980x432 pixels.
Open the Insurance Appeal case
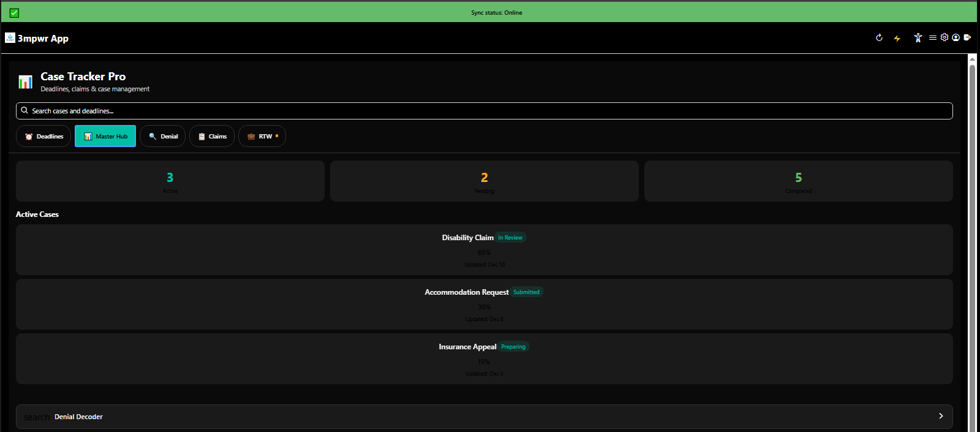tap(484, 358)
